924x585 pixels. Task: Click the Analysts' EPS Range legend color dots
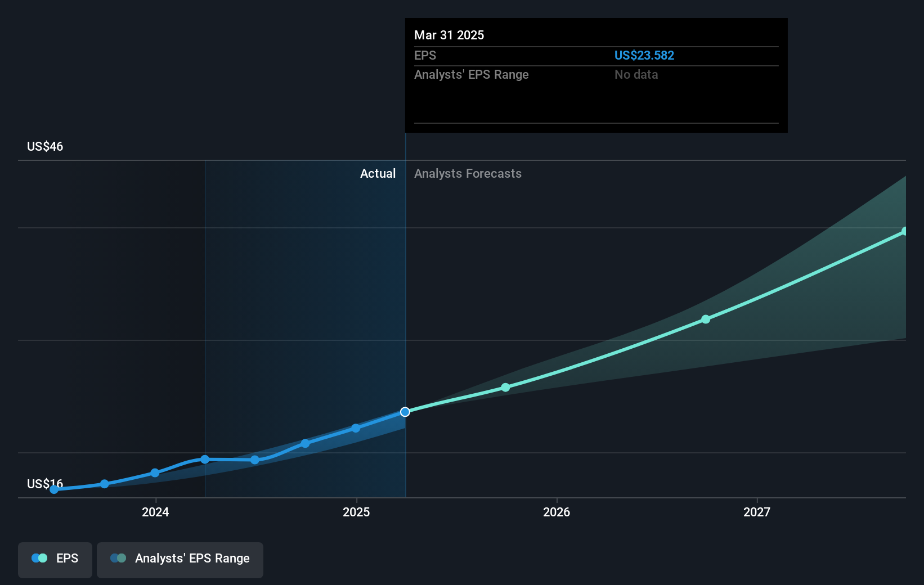(118, 558)
